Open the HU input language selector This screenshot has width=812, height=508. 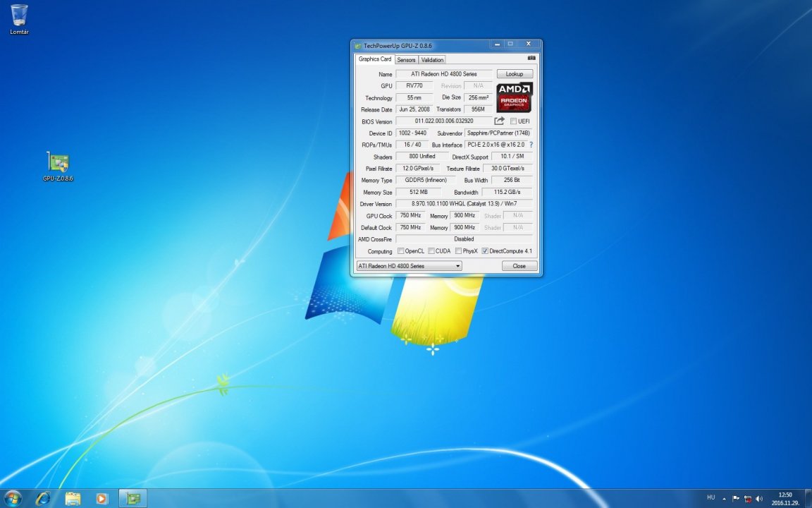point(710,499)
